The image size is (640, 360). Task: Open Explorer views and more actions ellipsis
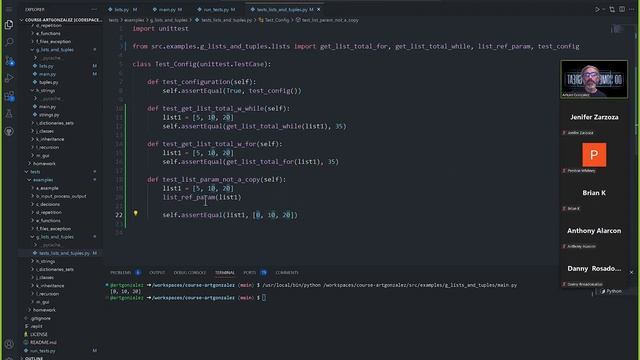pyautogui.click(x=94, y=9)
